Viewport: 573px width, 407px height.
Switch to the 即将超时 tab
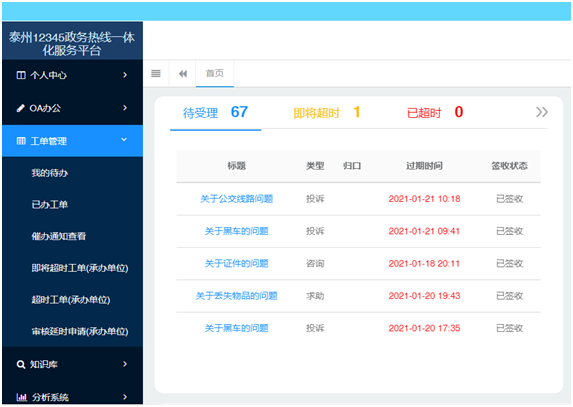(327, 113)
